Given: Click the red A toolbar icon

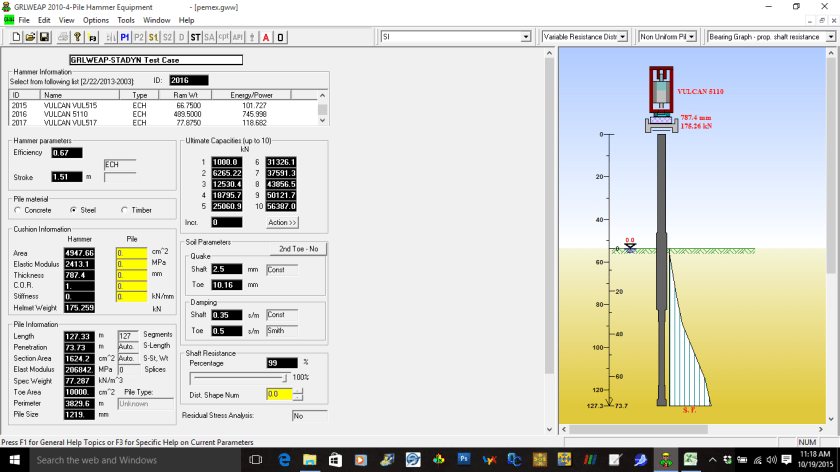Looking at the screenshot, I should (x=266, y=37).
